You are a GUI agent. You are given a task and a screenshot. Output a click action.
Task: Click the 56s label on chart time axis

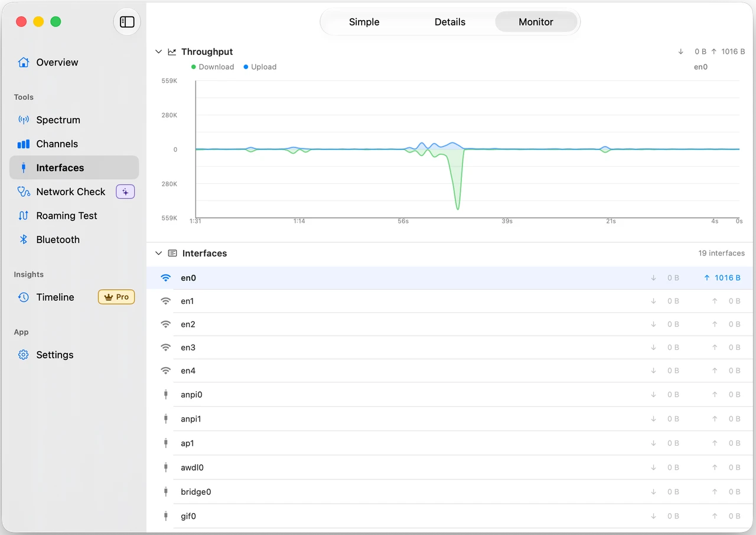tap(403, 221)
